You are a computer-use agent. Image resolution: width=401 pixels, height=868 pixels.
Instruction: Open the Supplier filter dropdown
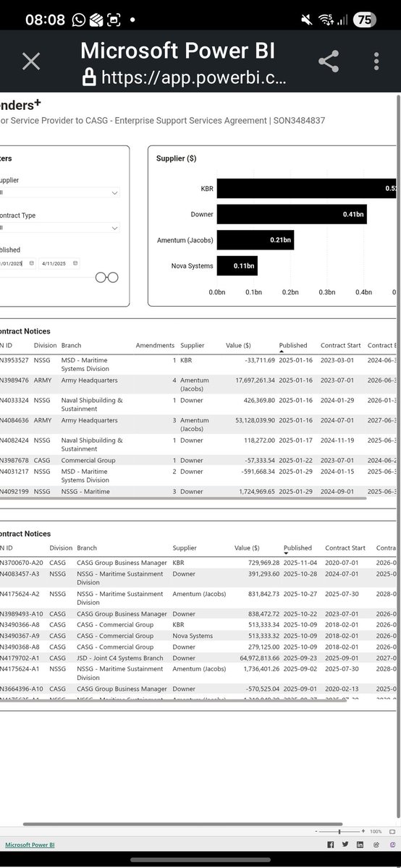(x=59, y=193)
